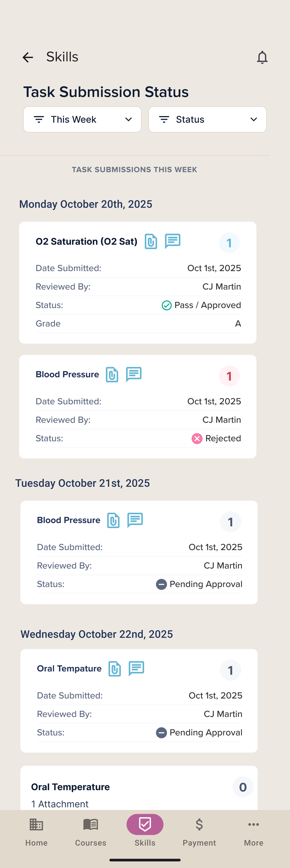Open comments icon on O2 Saturation card

172,241
